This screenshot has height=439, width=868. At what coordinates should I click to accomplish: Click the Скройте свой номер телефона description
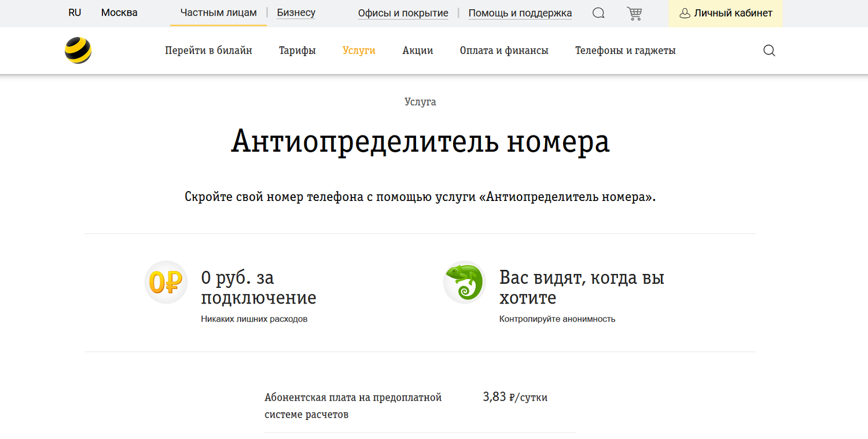(x=421, y=197)
